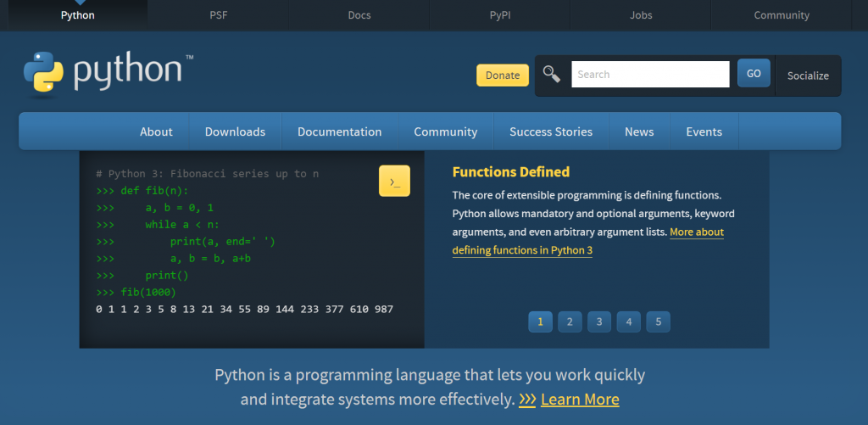Viewport: 868px width, 425px height.
Task: Select slide 3 in the code carousel
Action: point(599,322)
